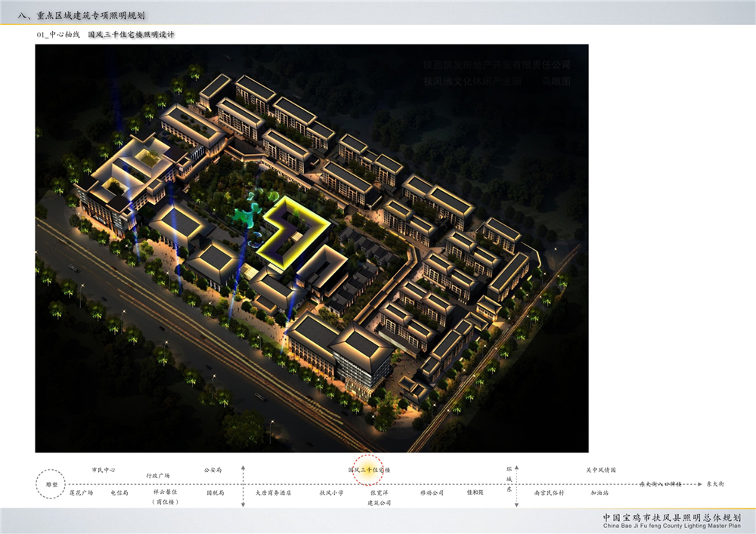Click the '(商住楼)' note under 祥云馨住
The width and height of the screenshot is (756, 534).
[x=166, y=502]
